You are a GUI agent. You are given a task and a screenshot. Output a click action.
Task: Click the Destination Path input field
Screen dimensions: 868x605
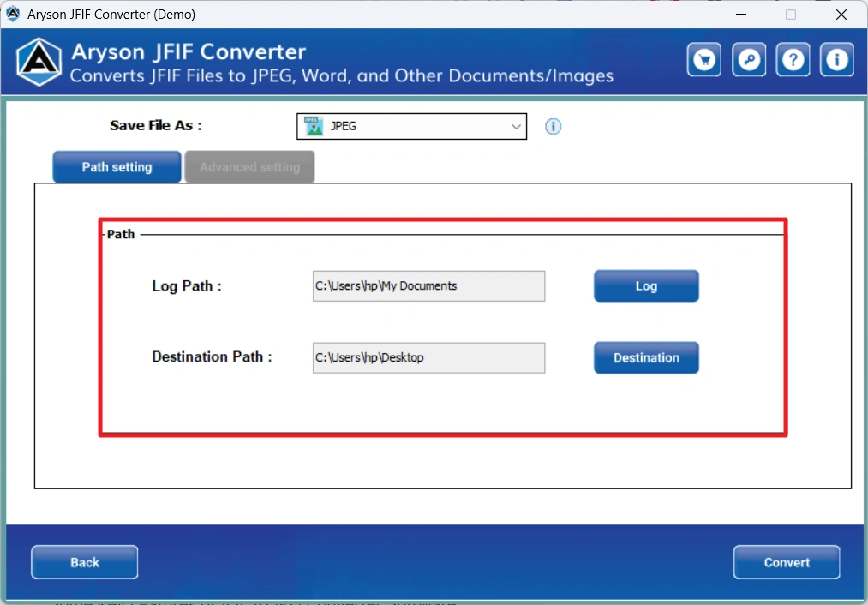[x=428, y=357]
